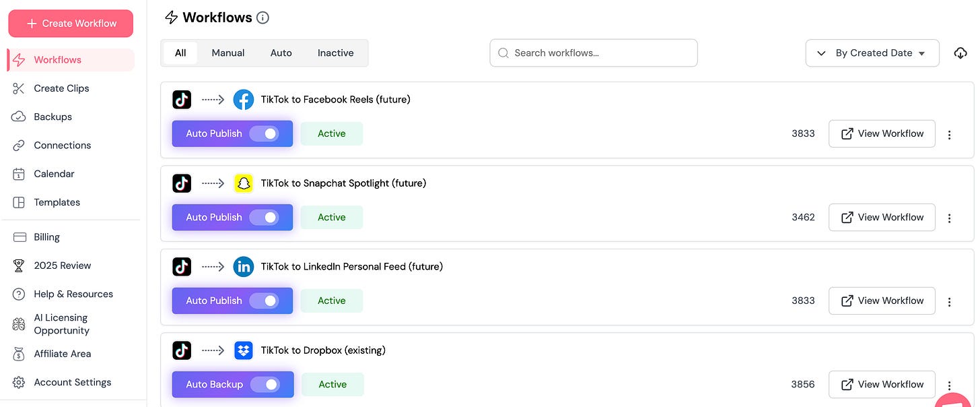View Workflow for TikTok to LinkedIn Personal Feed

[882, 301]
